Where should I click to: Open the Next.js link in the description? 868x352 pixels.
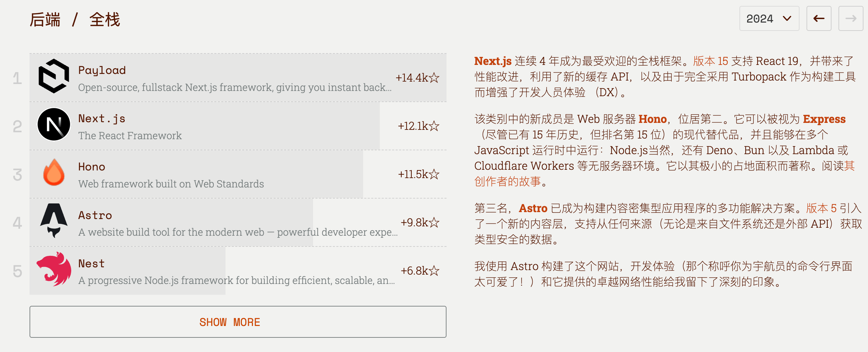point(493,61)
